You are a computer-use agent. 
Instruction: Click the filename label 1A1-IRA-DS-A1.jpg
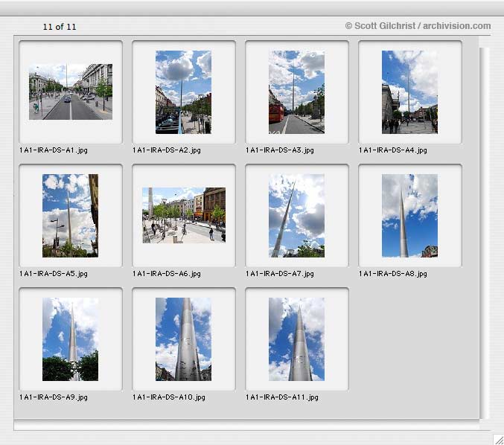pos(54,150)
